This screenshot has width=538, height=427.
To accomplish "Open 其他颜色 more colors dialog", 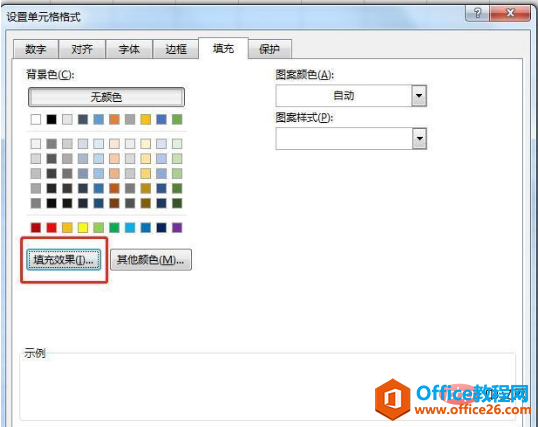I will pyautogui.click(x=151, y=260).
